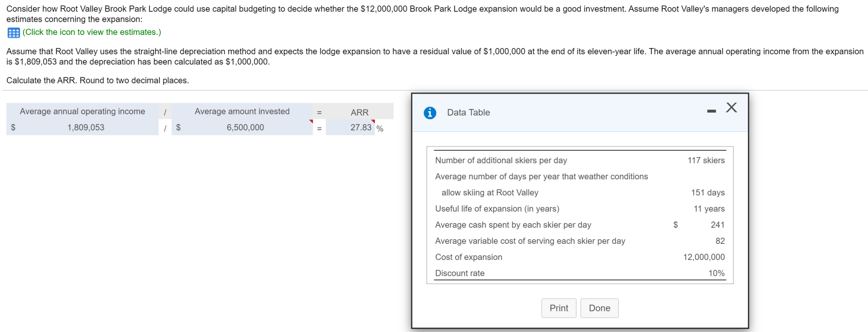The width and height of the screenshot is (868, 332).
Task: Click "Average cash spent by each skier per day"
Action: click(x=513, y=225)
